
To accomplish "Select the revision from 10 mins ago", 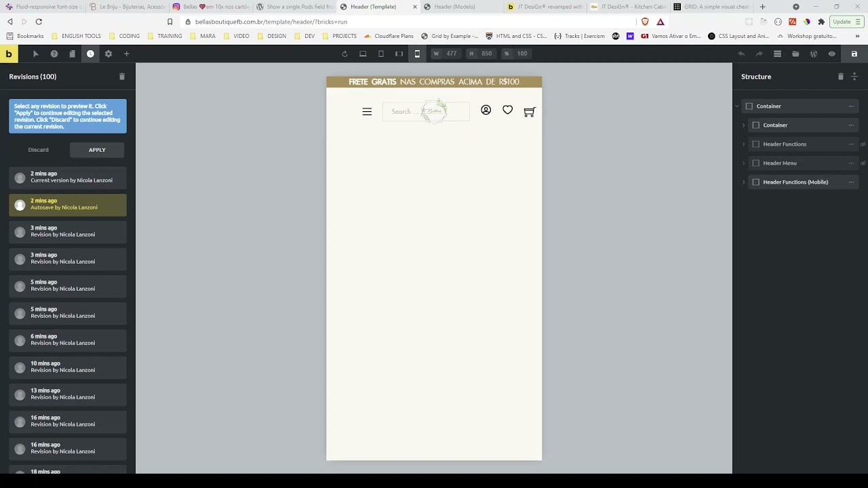I will tap(68, 367).
